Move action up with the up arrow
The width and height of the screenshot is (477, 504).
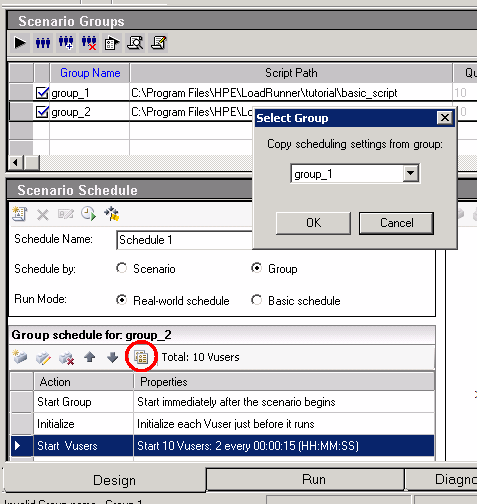click(90, 357)
